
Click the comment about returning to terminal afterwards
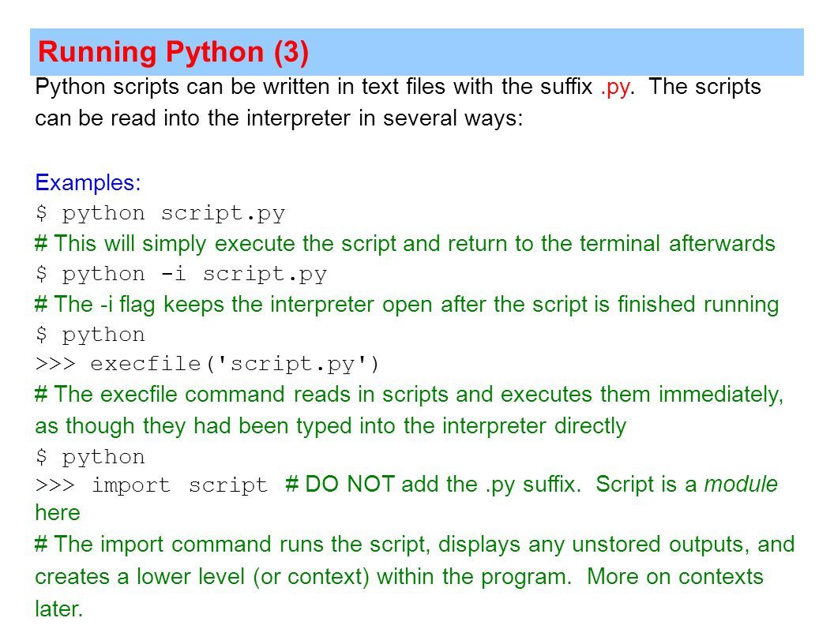pyautogui.click(x=405, y=244)
